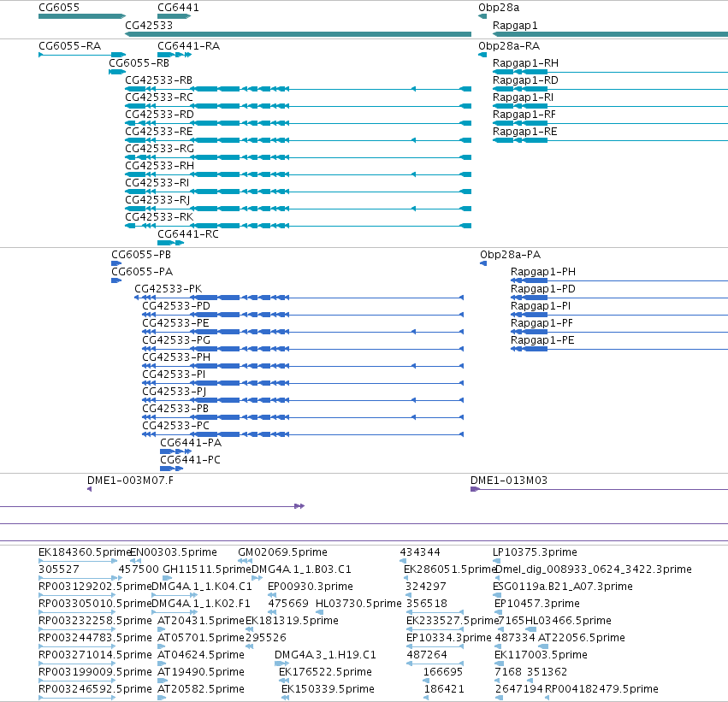Click EST HL03730.5prime label
Image resolution: width=728 pixels, height=702 pixels.
(x=358, y=605)
